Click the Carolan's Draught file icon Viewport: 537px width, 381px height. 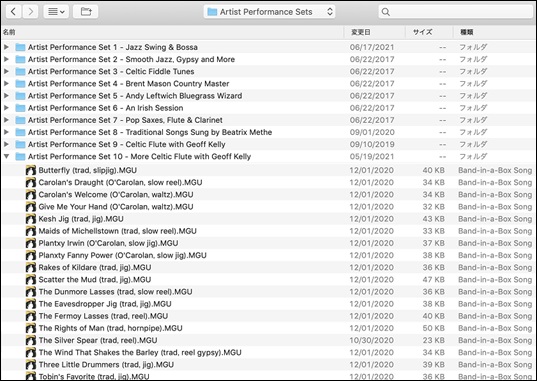click(31, 182)
